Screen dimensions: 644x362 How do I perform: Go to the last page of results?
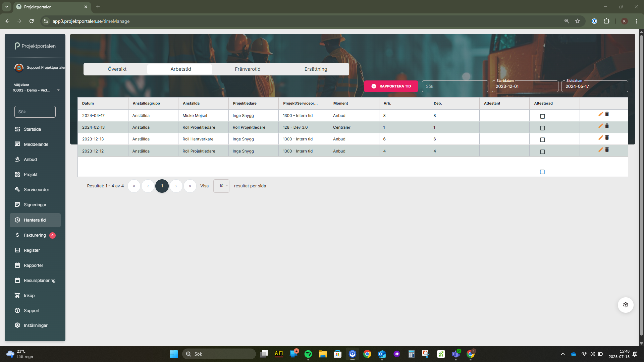pyautogui.click(x=190, y=186)
